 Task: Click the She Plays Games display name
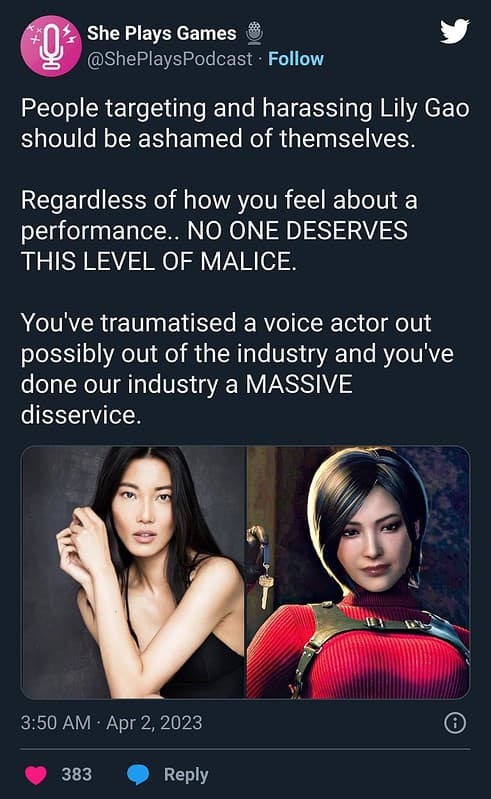161,33
